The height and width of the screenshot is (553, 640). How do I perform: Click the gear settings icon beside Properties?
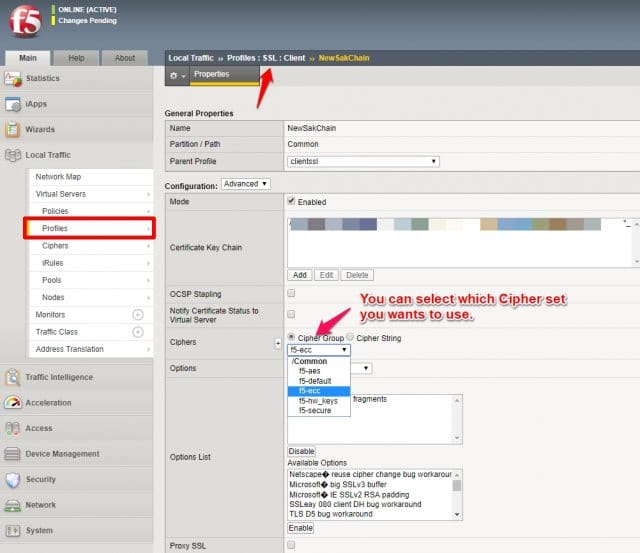click(175, 75)
